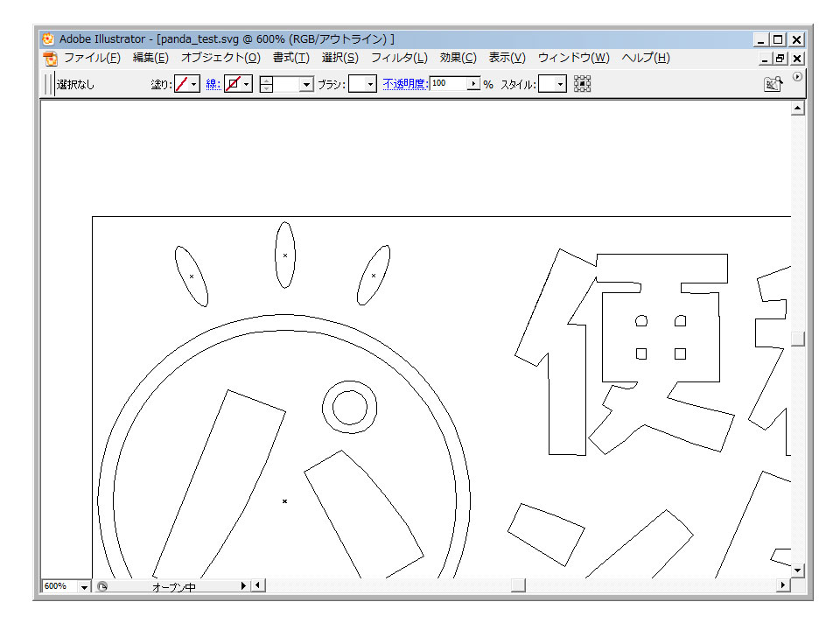Open the オブジェクト(O) menu
The image size is (840, 630).
tap(220, 58)
